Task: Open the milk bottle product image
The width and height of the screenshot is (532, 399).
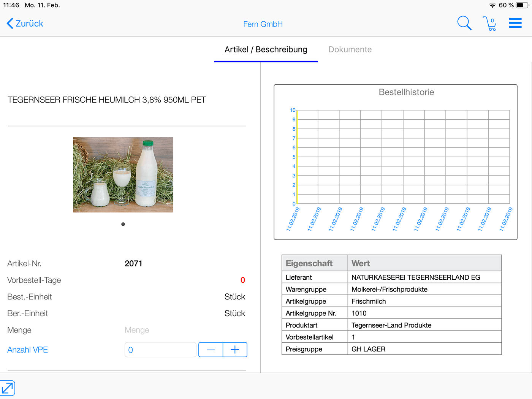Action: (123, 175)
